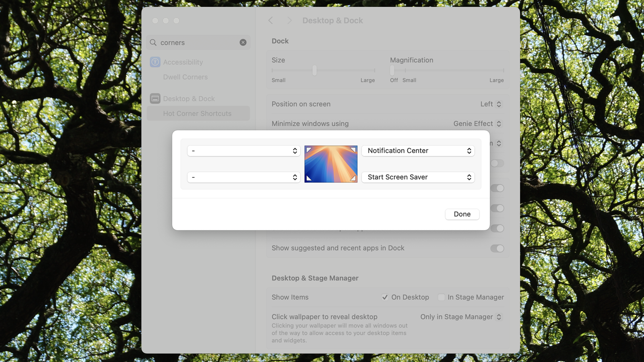Click the top-left corner marker on the wallpaper preview
644x362 pixels.
tap(309, 149)
